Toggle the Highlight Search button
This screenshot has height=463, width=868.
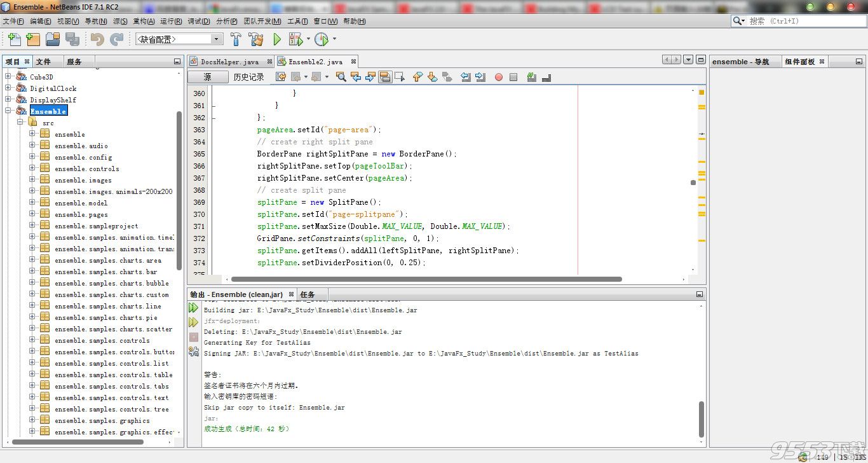coord(385,77)
